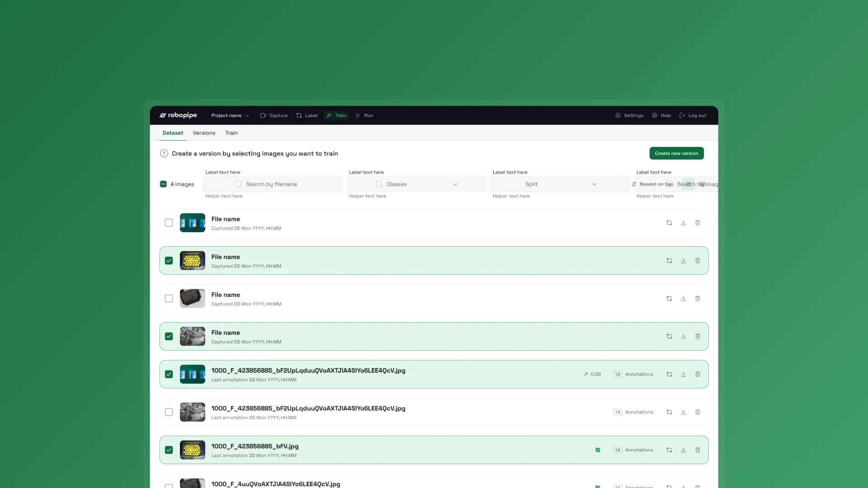
Task: Open yellow balls thumbnail of 1000_F_423856885_bFV.jpg
Action: coord(193,450)
